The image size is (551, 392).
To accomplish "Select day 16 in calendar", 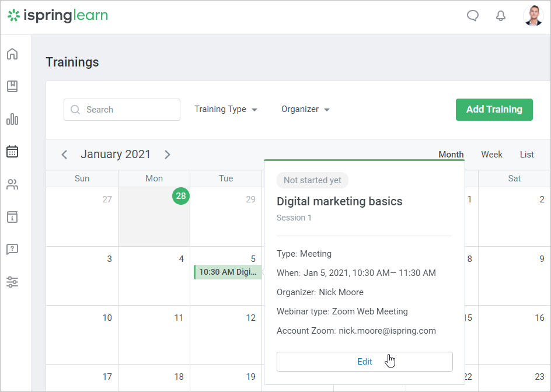I will pyautogui.click(x=540, y=318).
